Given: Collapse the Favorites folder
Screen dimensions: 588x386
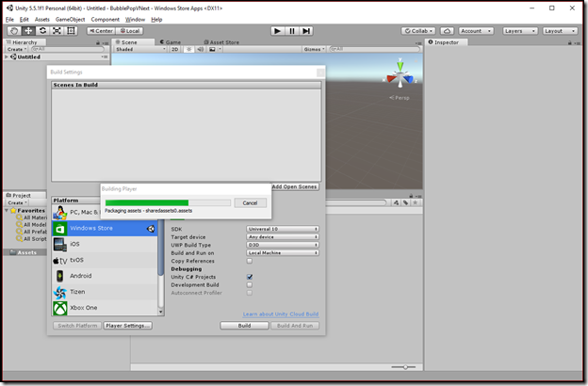Looking at the screenshot, I should [7, 211].
